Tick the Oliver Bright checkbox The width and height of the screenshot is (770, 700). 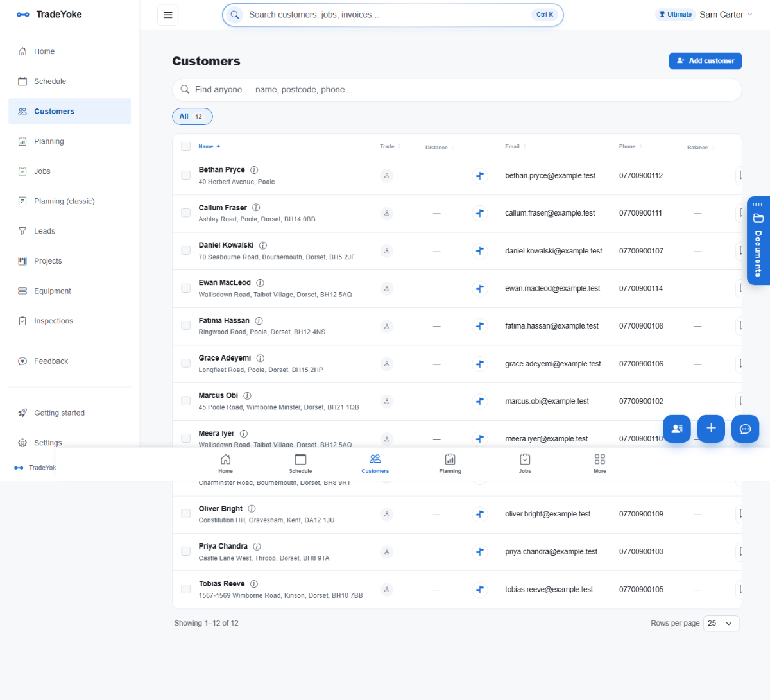(185, 513)
